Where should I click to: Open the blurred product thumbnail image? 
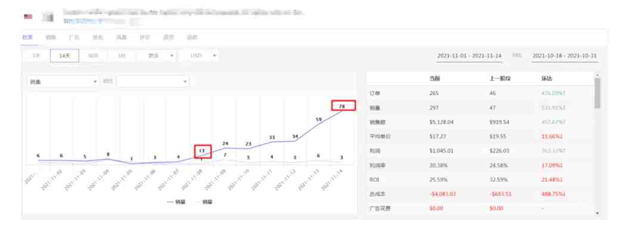(x=49, y=17)
